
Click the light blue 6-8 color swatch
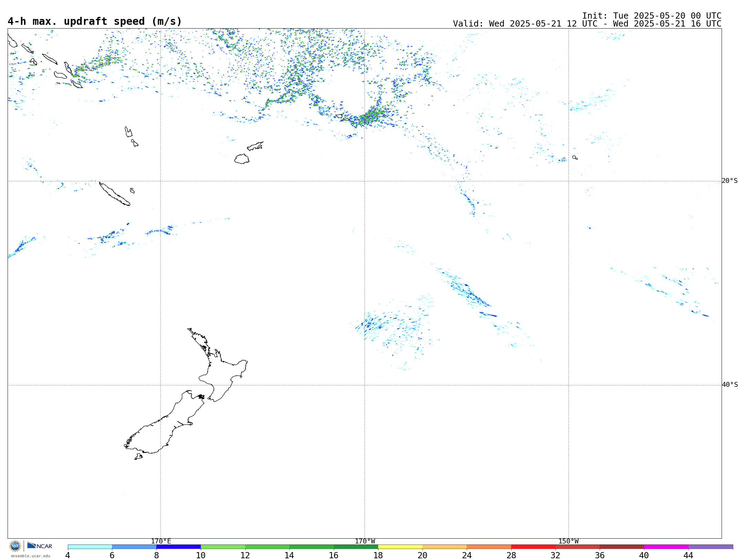pos(134,547)
